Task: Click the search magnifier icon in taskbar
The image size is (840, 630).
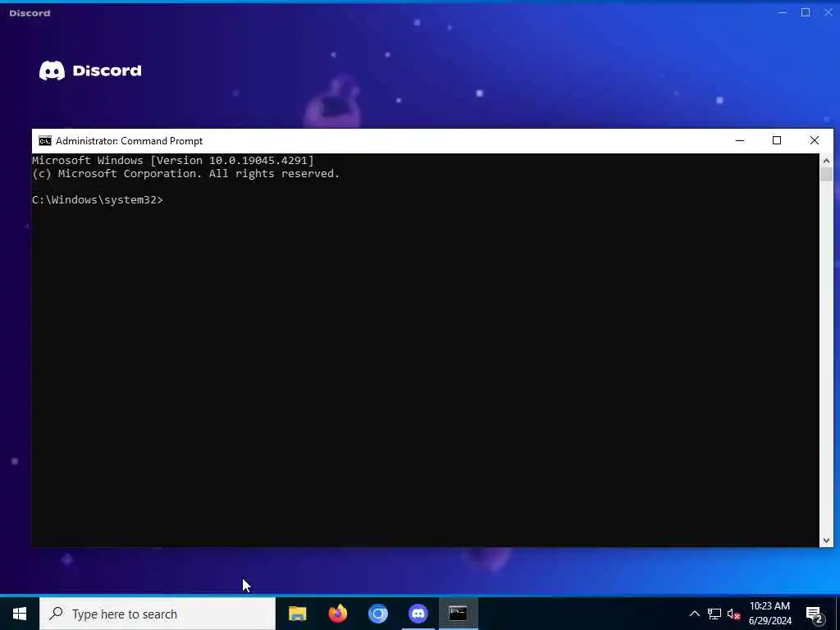Action: point(56,614)
